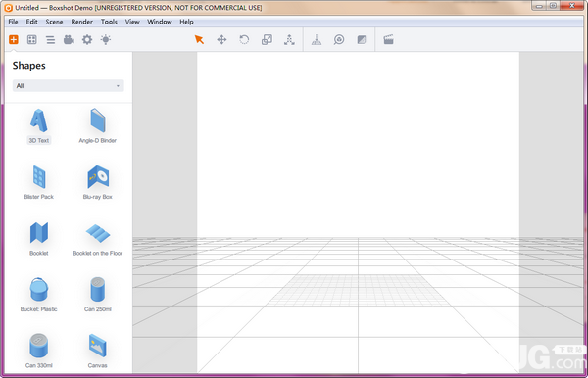Screen dimensions: 588x378
Task: Add the Can 250ml shape
Action: pos(97,295)
